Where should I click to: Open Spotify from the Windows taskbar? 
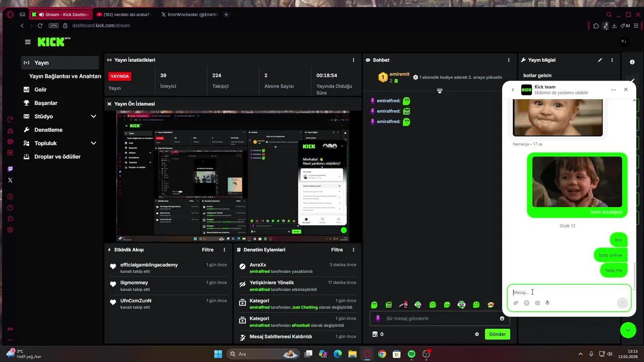[411, 354]
